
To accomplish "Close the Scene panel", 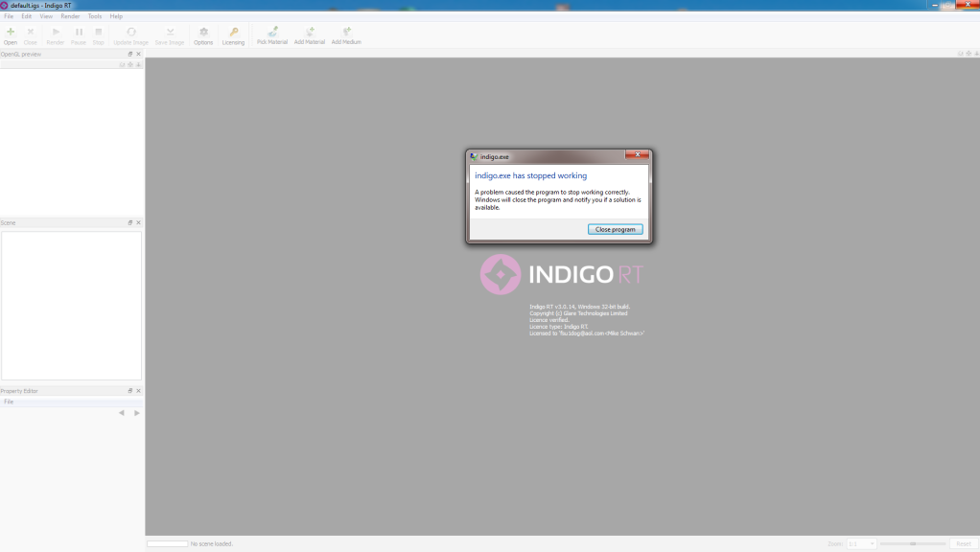I will pyautogui.click(x=139, y=223).
